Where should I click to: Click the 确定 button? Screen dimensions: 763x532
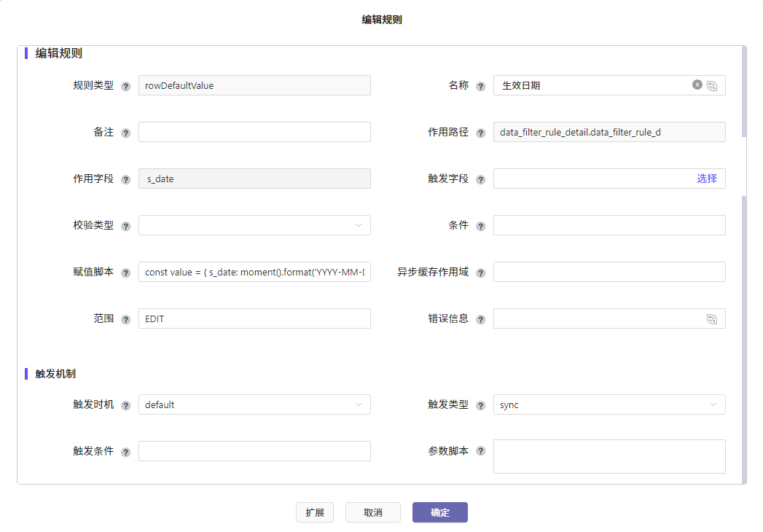click(440, 512)
